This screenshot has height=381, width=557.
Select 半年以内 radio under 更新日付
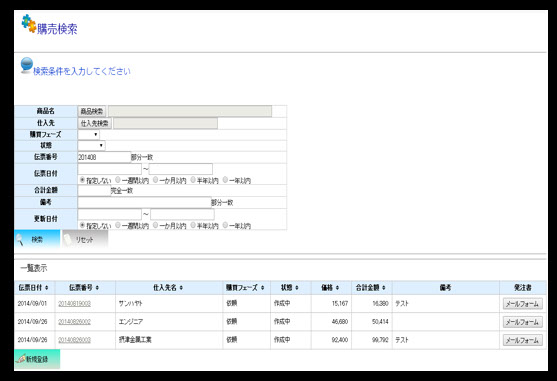tap(193, 225)
